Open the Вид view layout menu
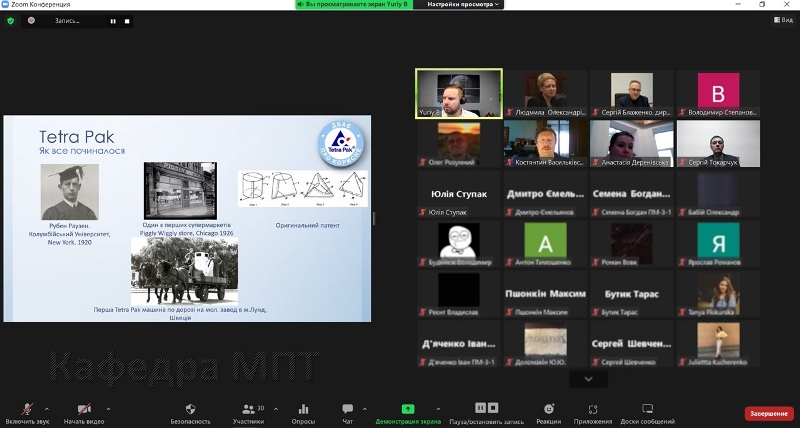The width and height of the screenshot is (800, 428). pos(784,20)
